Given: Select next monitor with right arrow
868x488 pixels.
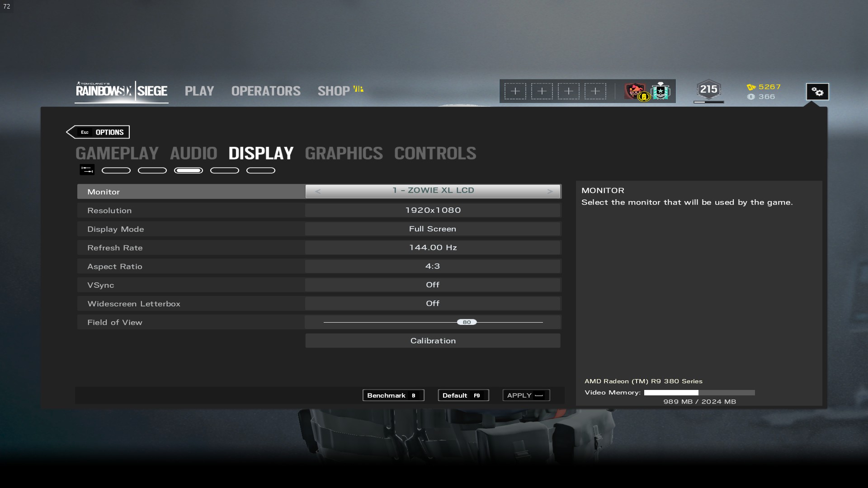Looking at the screenshot, I should (x=550, y=191).
